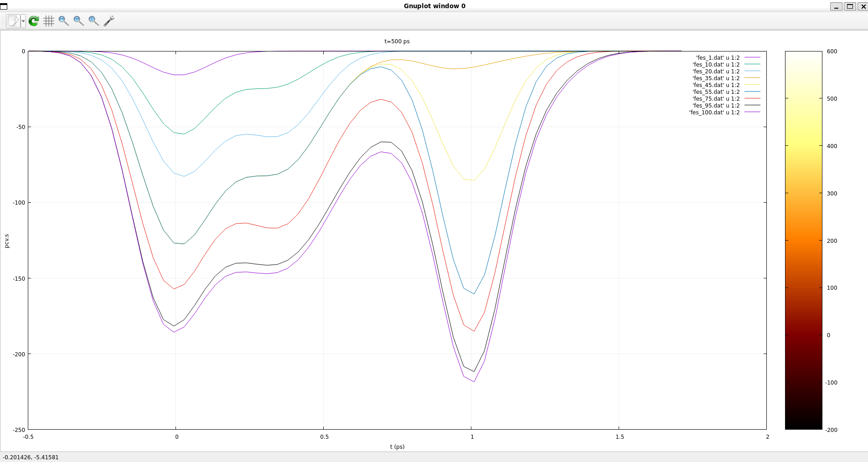
Task: Toggle the grid icon in toolbar
Action: pos(49,21)
